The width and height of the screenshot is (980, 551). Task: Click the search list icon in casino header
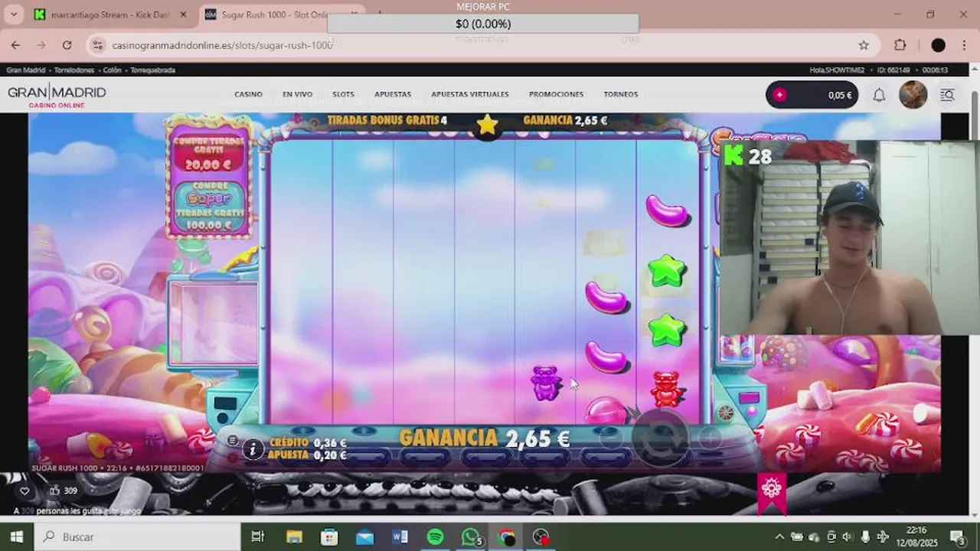tap(947, 95)
